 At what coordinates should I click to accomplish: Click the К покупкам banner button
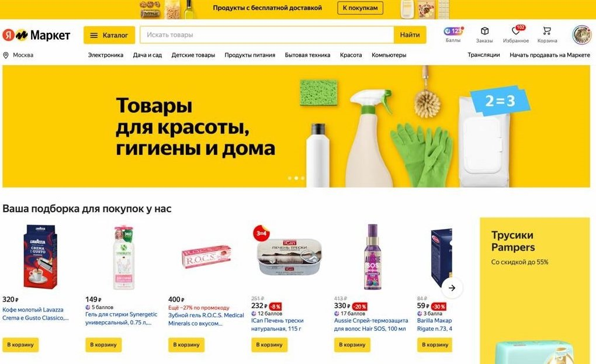coord(360,8)
